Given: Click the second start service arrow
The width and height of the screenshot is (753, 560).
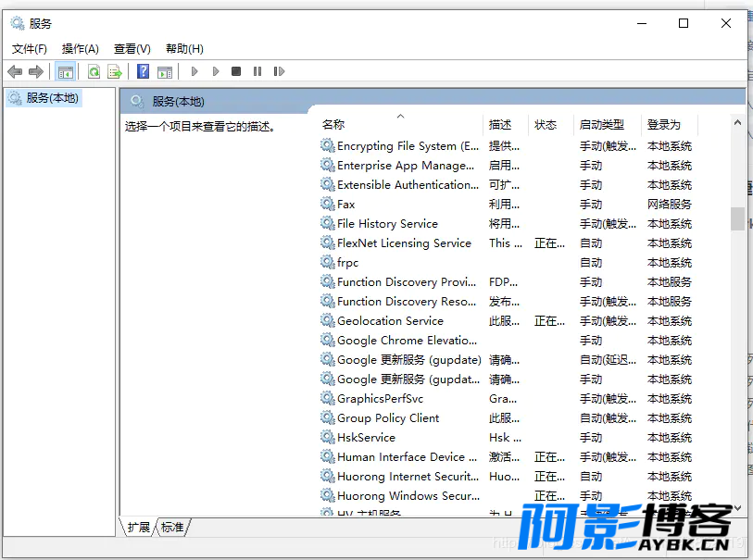Looking at the screenshot, I should [216, 71].
